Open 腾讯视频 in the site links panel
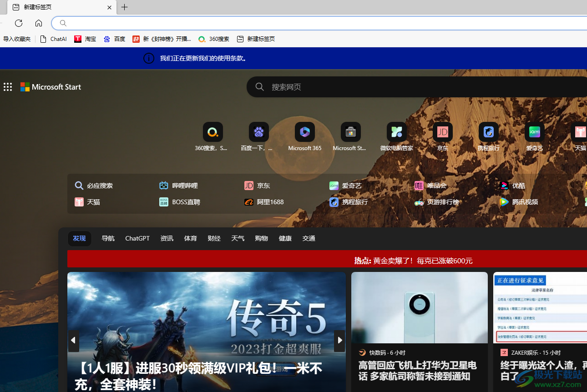Viewport: 587px width, 392px height. pyautogui.click(x=519, y=202)
